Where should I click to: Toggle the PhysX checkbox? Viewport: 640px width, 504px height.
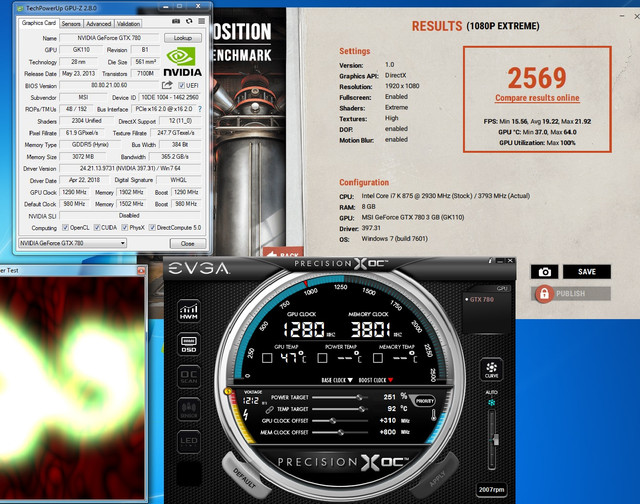pos(125,227)
